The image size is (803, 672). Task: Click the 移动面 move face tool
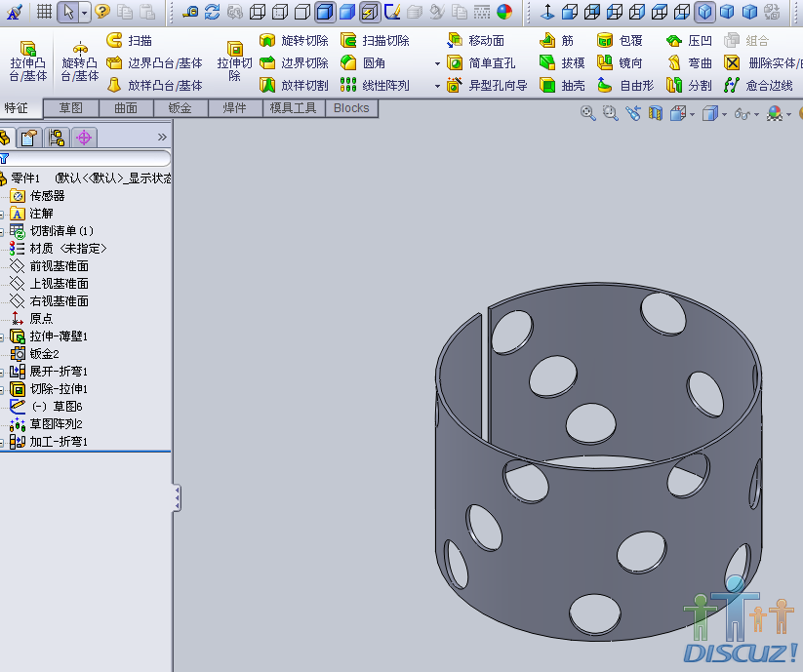(476, 40)
